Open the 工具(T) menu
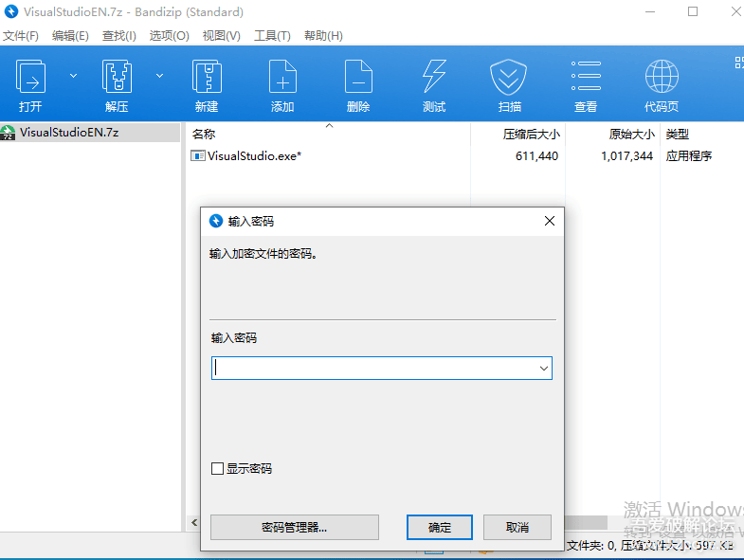Viewport: 744px width, 560px height. 272,36
